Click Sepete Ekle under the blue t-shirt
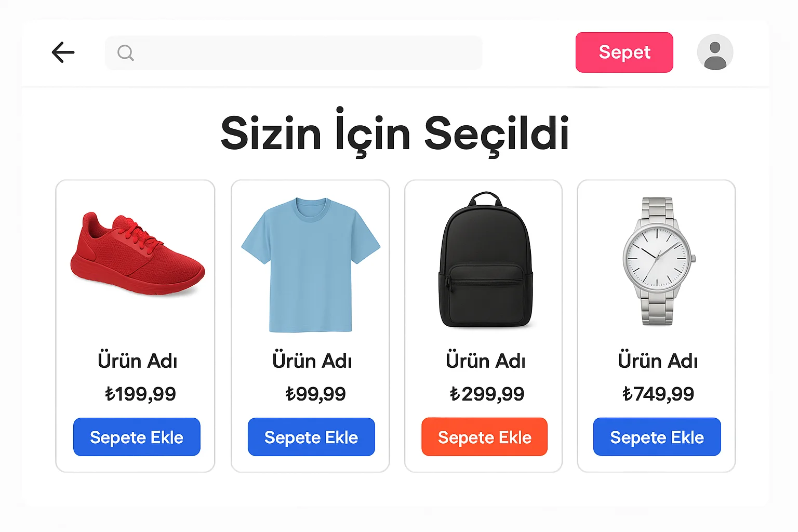This screenshot has width=798, height=532. [x=311, y=437]
